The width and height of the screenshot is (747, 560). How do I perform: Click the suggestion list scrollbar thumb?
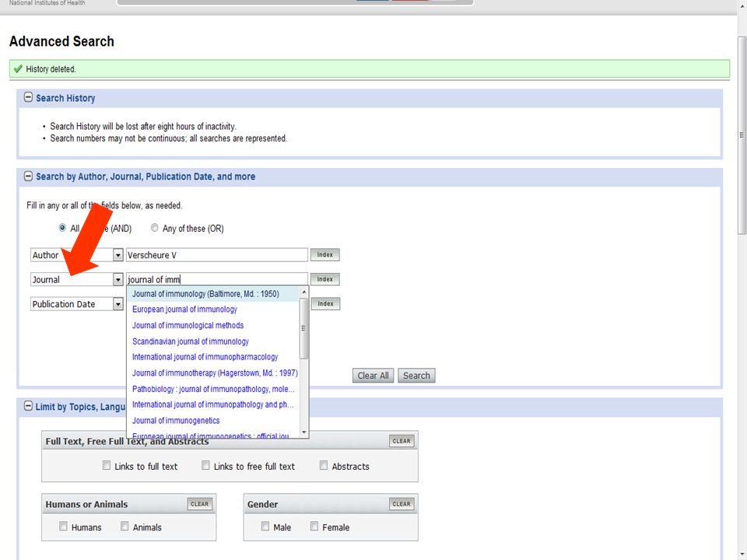point(304,328)
